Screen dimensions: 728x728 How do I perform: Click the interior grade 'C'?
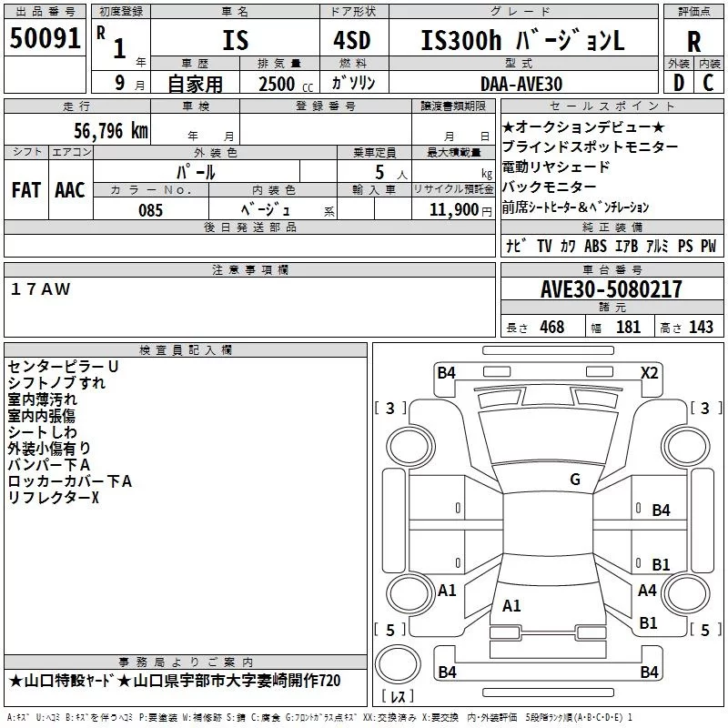708,83
